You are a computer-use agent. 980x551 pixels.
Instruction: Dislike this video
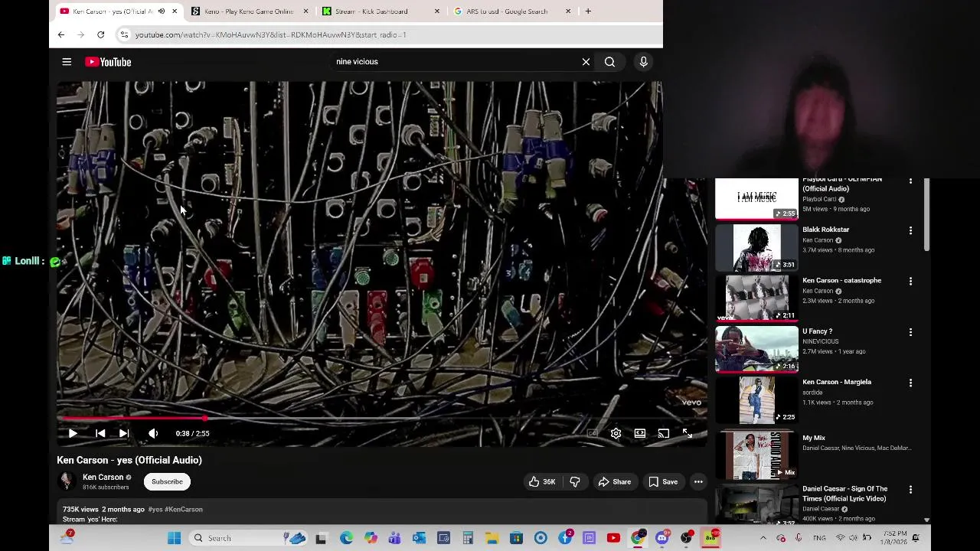tap(575, 481)
